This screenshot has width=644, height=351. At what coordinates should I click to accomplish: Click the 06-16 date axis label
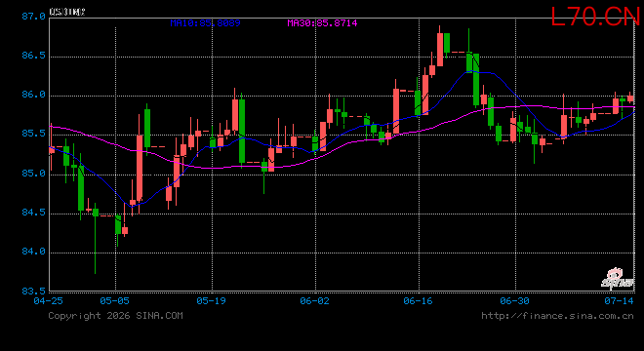click(x=418, y=301)
